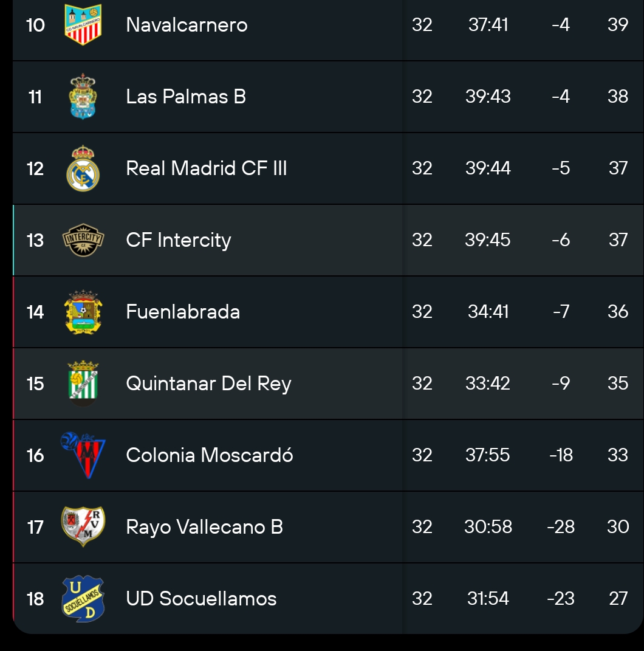
Task: Open the Navalcarnero team name link
Action: (x=187, y=25)
